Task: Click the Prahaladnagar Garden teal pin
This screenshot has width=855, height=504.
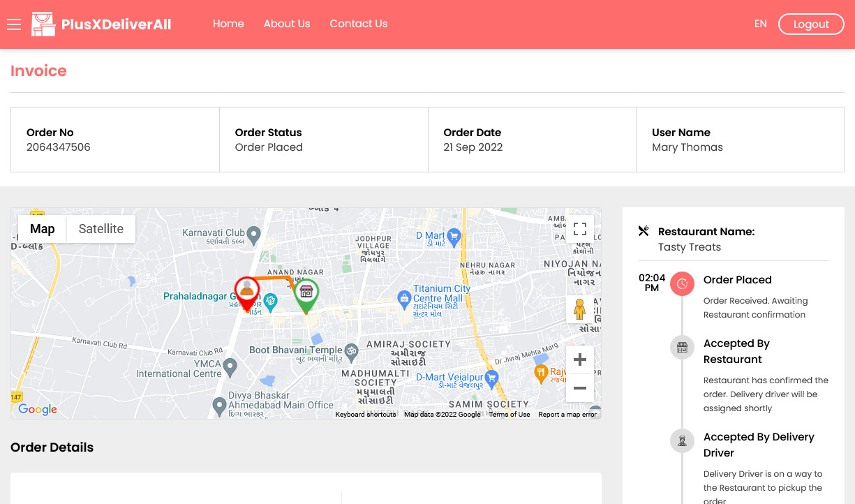Action: (271, 301)
